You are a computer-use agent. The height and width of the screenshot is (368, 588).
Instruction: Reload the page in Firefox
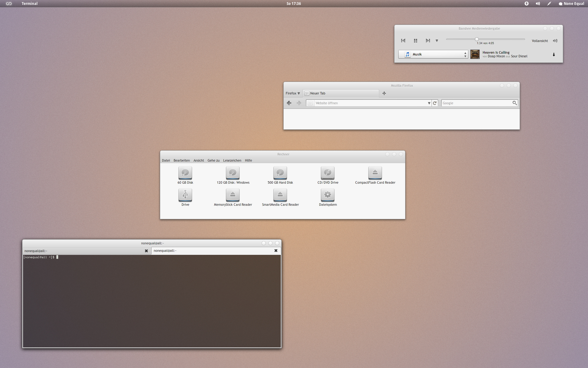click(435, 103)
